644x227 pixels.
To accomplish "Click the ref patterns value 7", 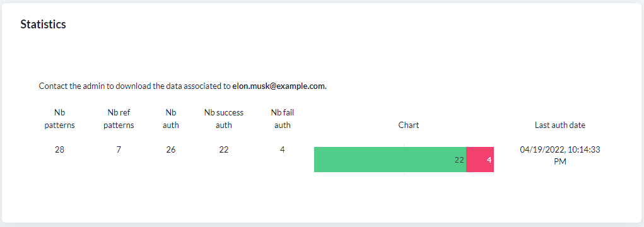I will point(119,150).
